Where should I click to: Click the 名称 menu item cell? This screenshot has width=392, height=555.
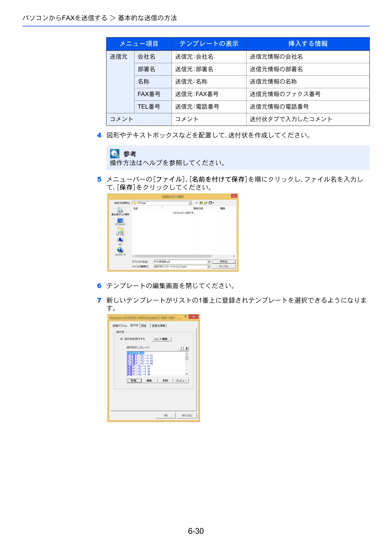[x=153, y=82]
